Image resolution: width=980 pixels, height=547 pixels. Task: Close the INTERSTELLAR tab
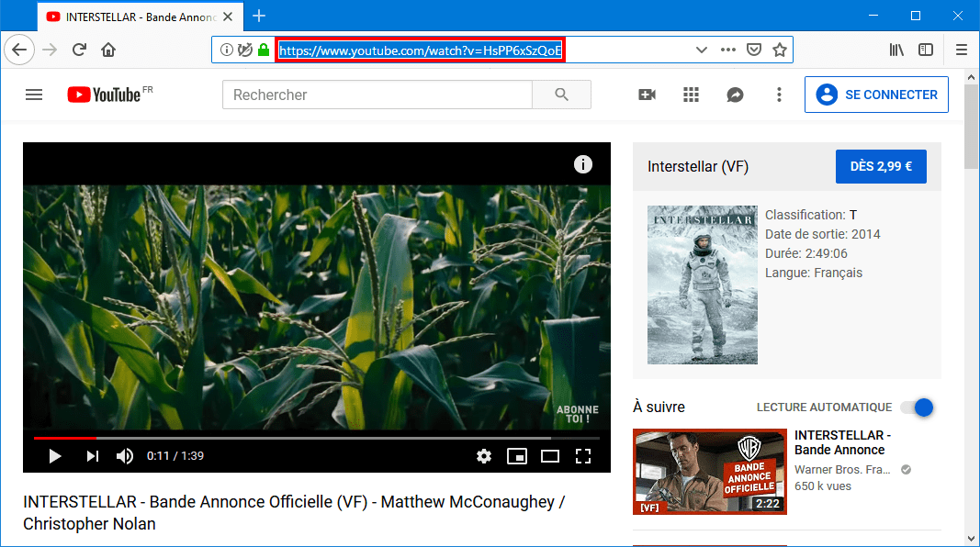click(x=228, y=17)
